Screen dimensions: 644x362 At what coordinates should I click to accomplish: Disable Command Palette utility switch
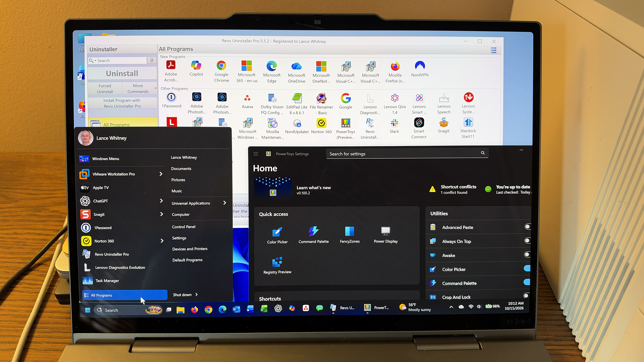click(527, 282)
